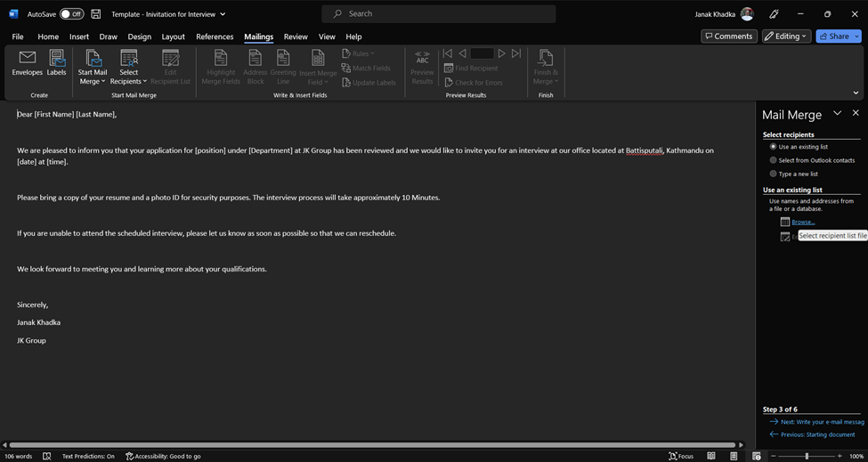Click the Focus mode icon in status bar
Viewport: 868px width, 462px height.
click(x=681, y=456)
